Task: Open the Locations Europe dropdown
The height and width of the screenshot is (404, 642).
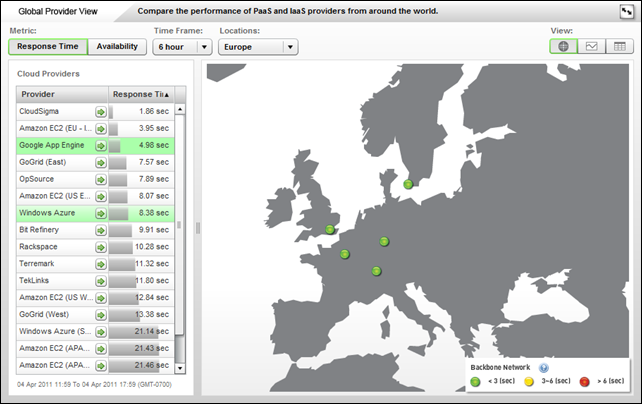Action: (259, 47)
